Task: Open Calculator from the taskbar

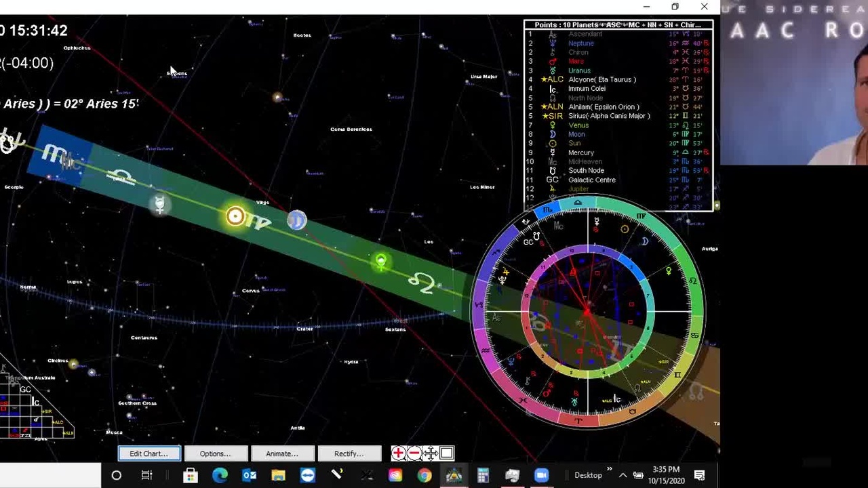Action: [483, 475]
